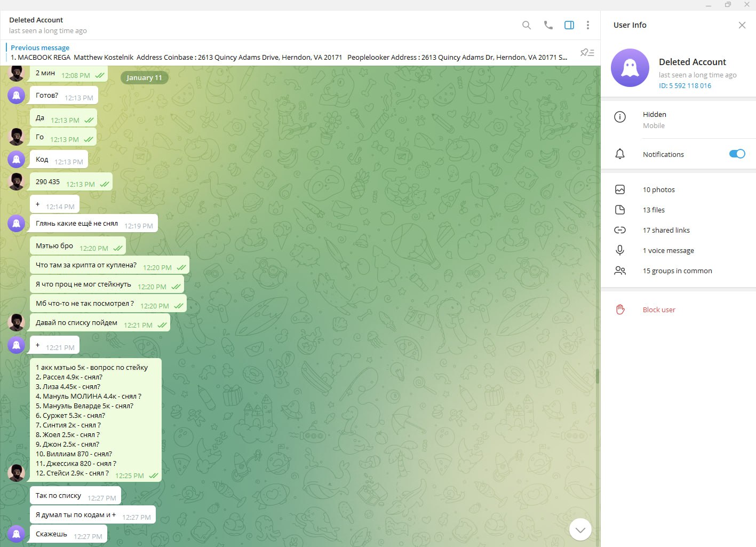Click the ghost avatar beside 'Скажешь' message

(17, 534)
